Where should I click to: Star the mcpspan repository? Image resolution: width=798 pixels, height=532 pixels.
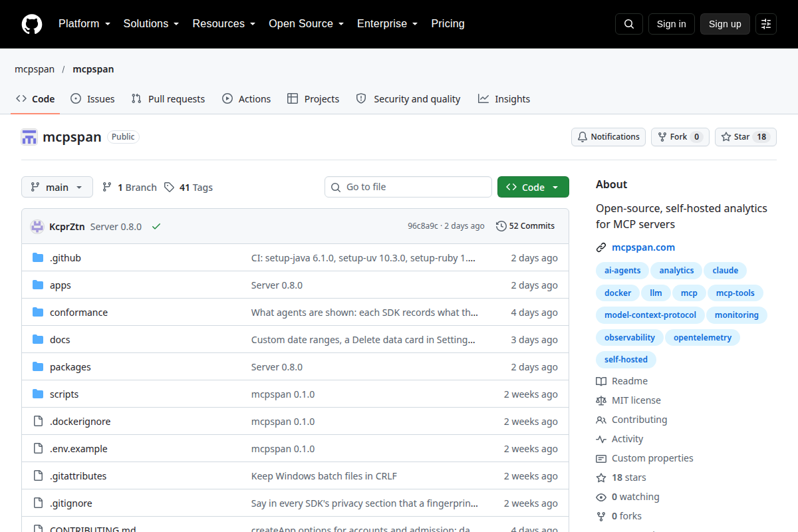(x=745, y=137)
